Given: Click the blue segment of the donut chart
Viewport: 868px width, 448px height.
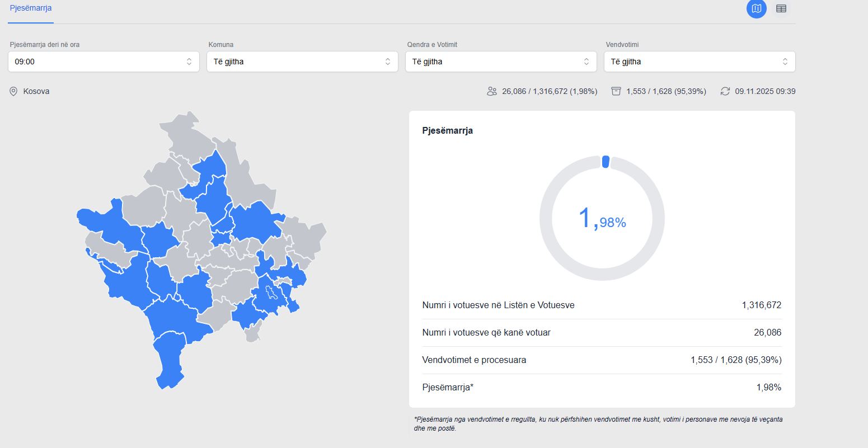Looking at the screenshot, I should coord(606,162).
